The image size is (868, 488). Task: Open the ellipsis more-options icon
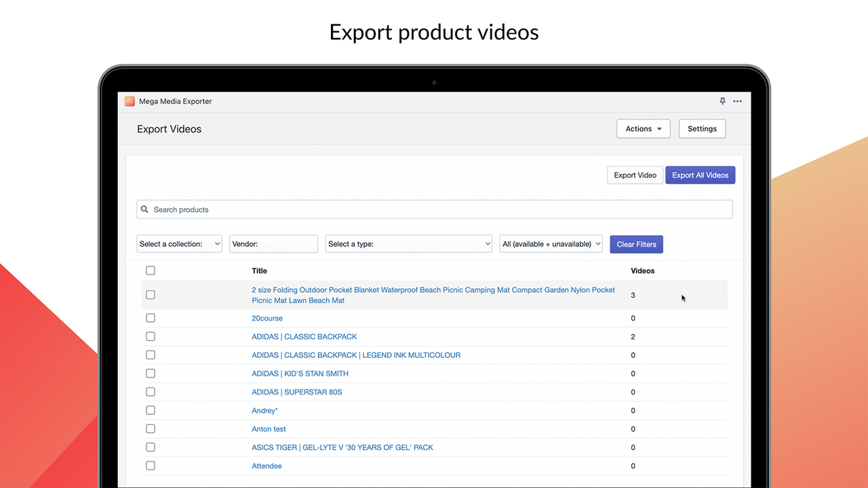tap(737, 101)
